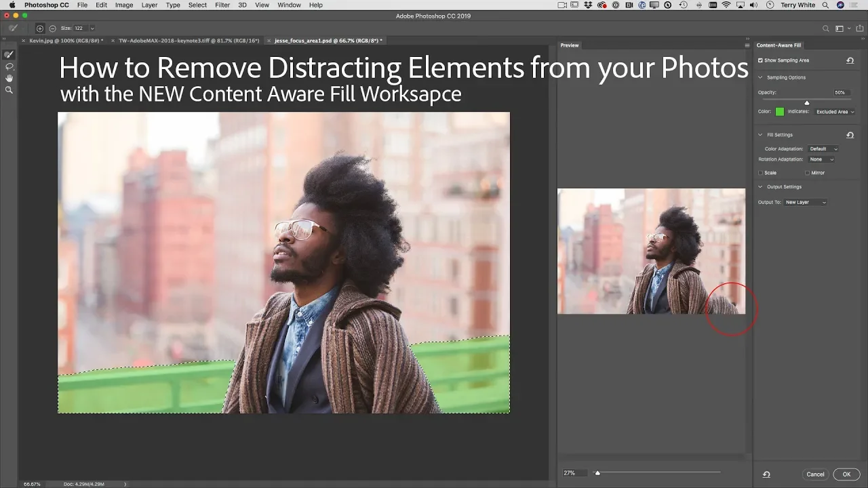Click the Preview panel thumbnail image
Image resolution: width=868 pixels, height=488 pixels.
pyautogui.click(x=651, y=251)
